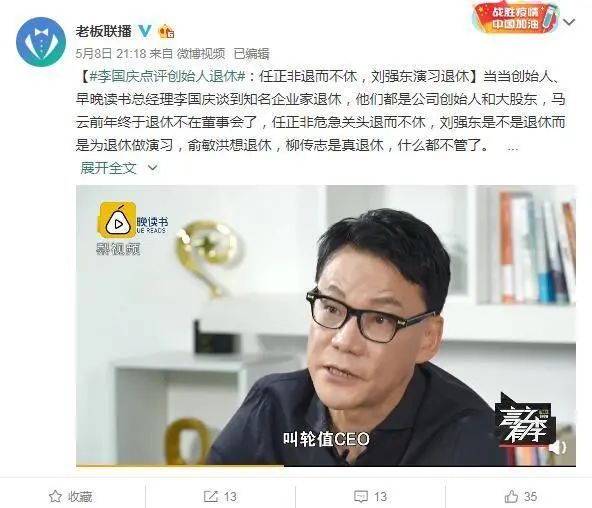This screenshot has width=592, height=508.
Task: Open the 老板联播 profile avatar
Action: click(x=41, y=42)
